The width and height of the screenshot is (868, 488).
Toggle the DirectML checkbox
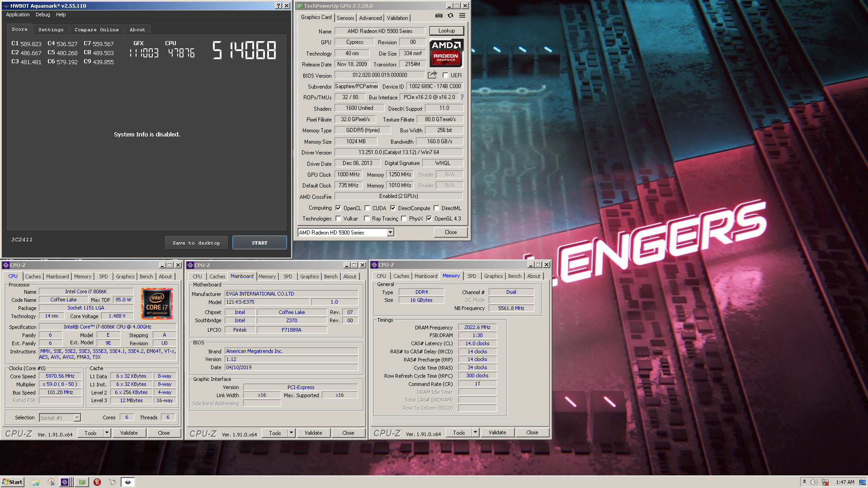(x=436, y=208)
